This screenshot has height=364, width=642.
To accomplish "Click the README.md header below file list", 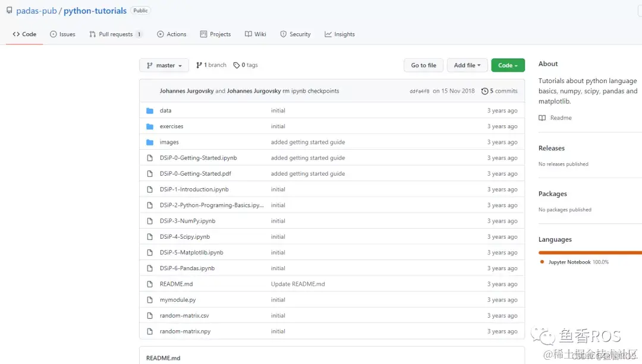I will pos(163,358).
